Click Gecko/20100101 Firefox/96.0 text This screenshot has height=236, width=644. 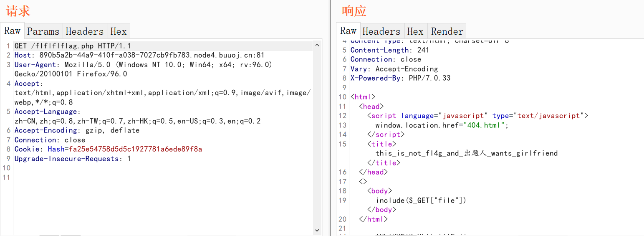pos(71,74)
